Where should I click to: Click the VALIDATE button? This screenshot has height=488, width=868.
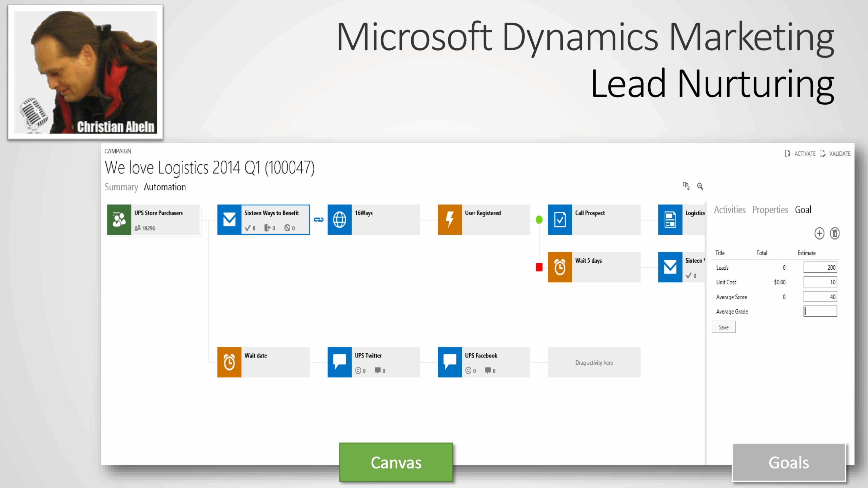pyautogui.click(x=835, y=154)
